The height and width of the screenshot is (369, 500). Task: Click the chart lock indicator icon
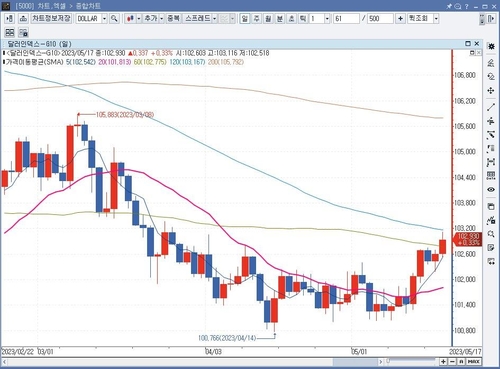click(491, 220)
